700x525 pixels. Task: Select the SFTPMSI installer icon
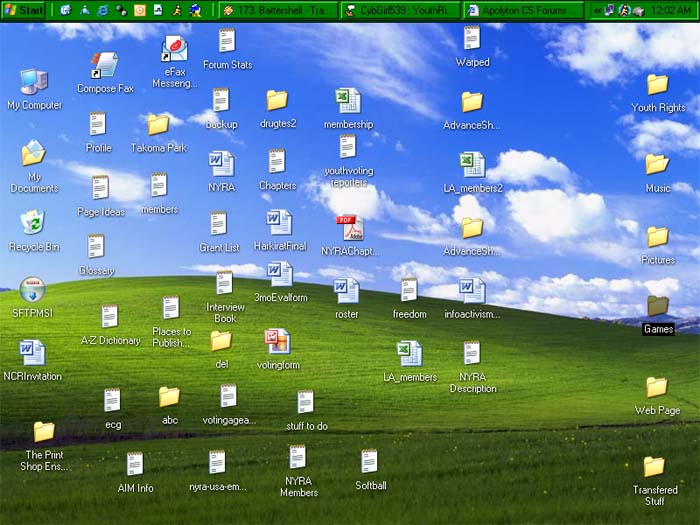point(32,290)
